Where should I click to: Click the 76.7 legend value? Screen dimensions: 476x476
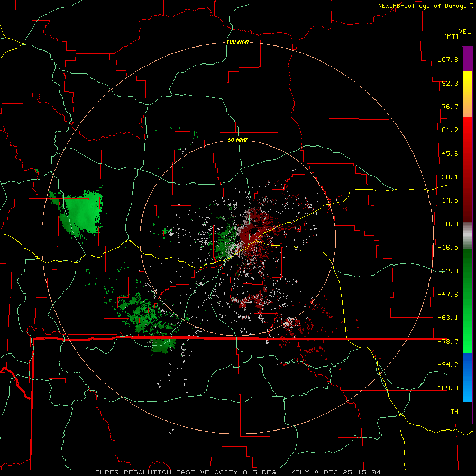[x=450, y=106]
